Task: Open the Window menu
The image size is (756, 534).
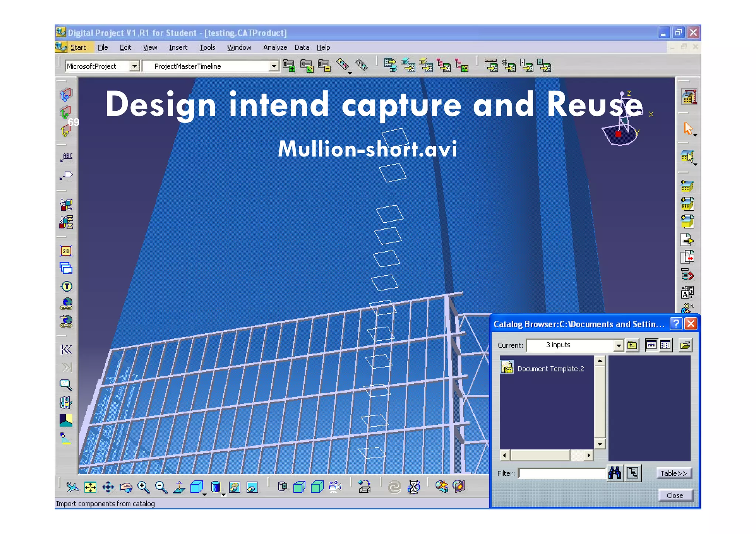Action: tap(239, 48)
